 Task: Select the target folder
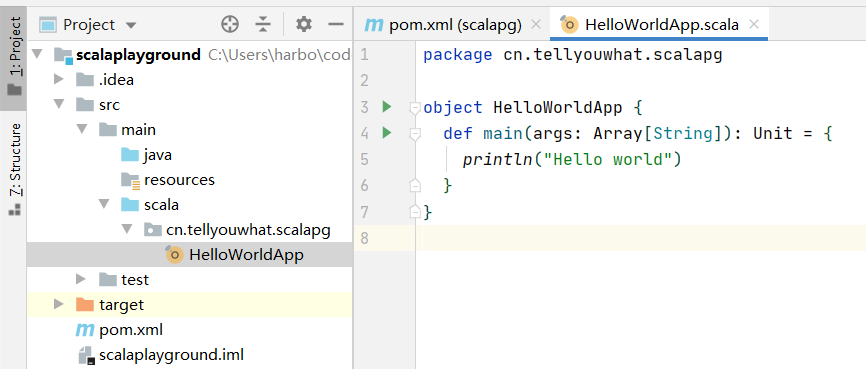point(122,304)
